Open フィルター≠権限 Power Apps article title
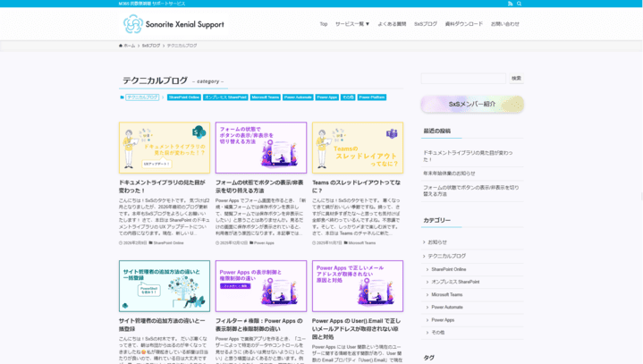Image resolution: width=643 pixels, height=364 pixels. click(259, 325)
